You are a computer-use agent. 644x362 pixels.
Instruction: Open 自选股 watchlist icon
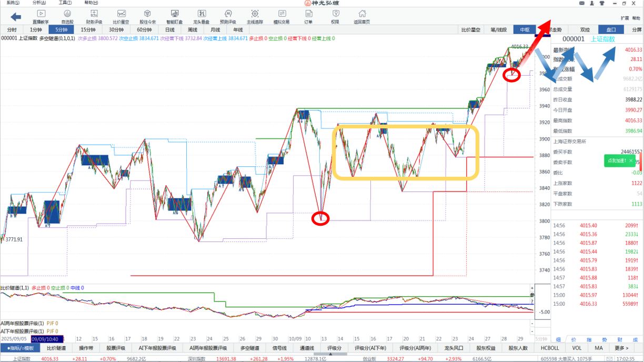tap(67, 17)
